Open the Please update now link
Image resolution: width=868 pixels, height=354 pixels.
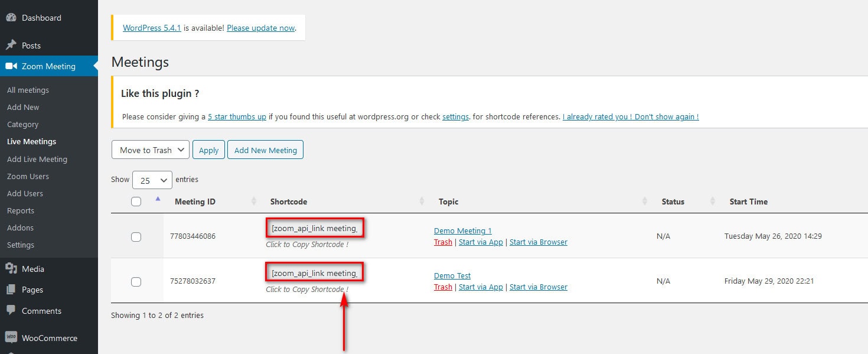(261, 28)
